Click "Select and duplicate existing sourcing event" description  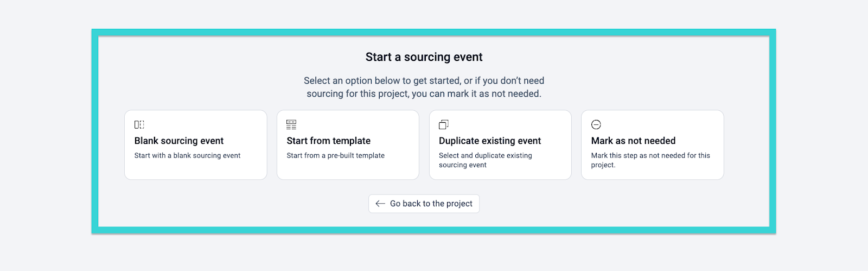click(x=485, y=160)
